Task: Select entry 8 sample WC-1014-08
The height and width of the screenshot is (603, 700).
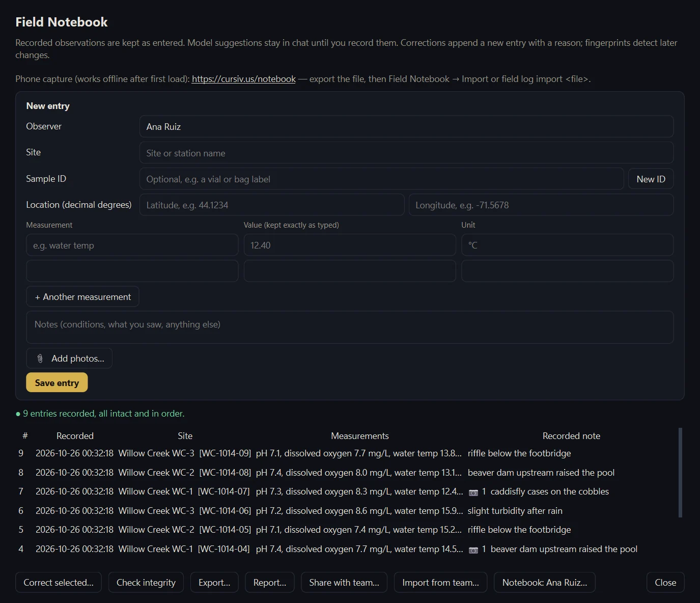Action: [x=225, y=473]
